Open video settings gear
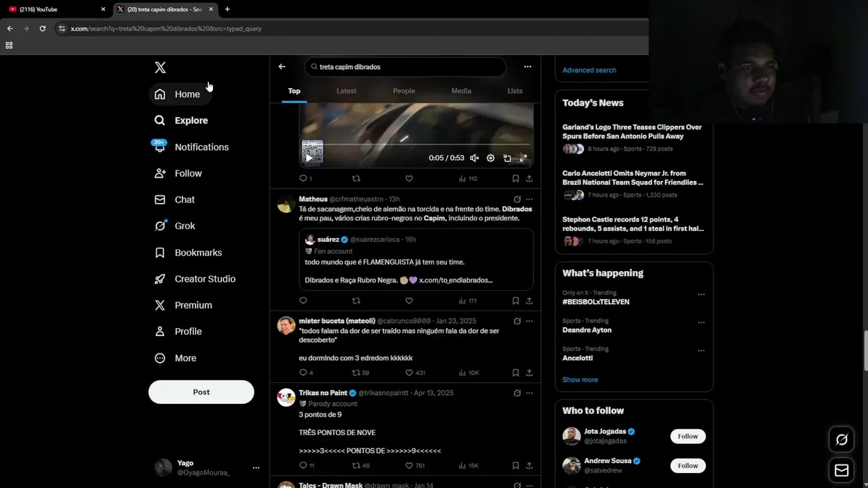868x488 pixels. pyautogui.click(x=491, y=158)
